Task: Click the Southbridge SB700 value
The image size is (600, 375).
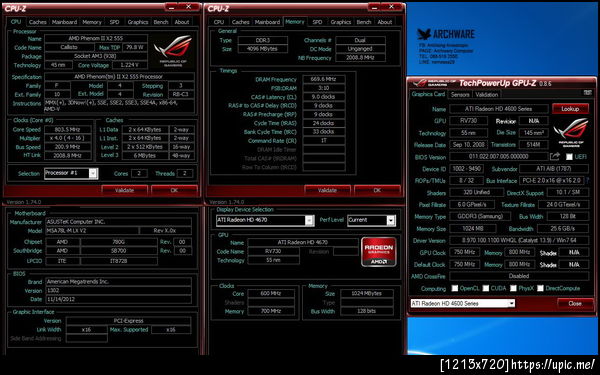Action: 119,251
